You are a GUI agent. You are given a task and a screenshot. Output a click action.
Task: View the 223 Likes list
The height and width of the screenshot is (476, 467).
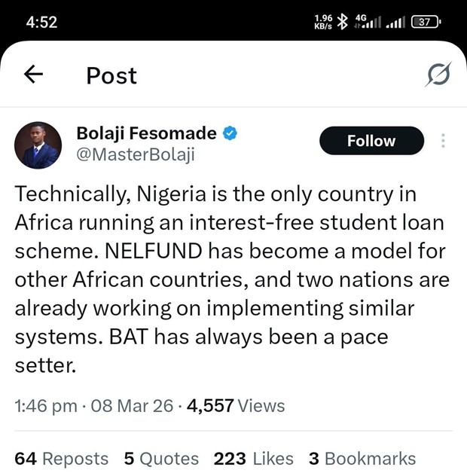pyautogui.click(x=253, y=458)
